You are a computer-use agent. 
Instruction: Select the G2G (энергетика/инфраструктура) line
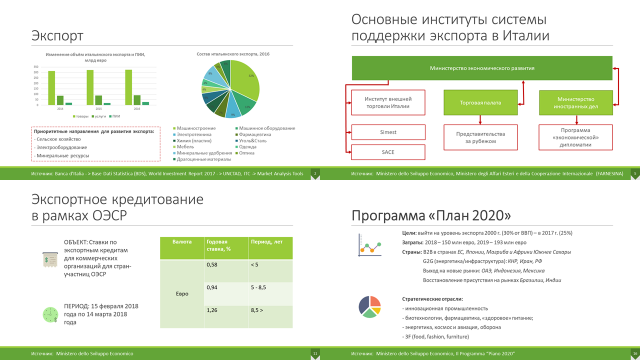[482, 261]
